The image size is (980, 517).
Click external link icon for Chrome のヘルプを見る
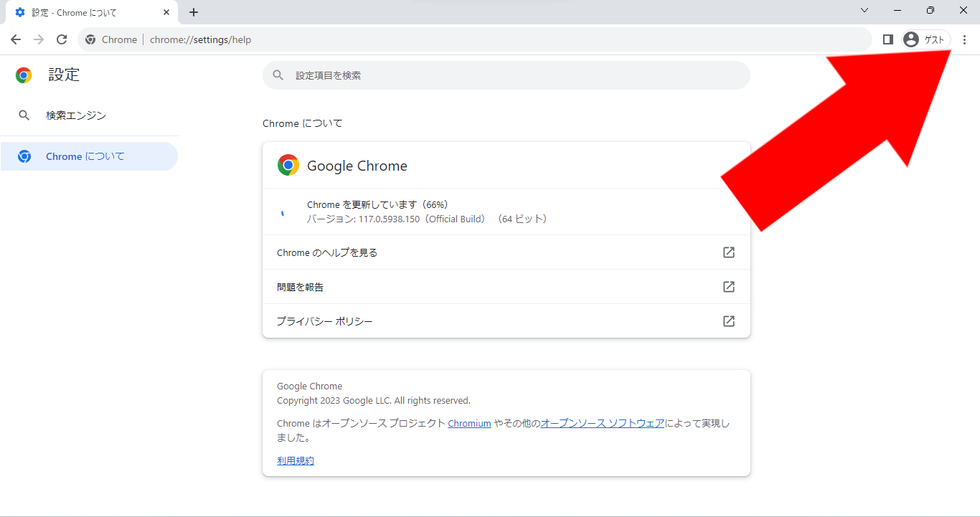pyautogui.click(x=728, y=252)
